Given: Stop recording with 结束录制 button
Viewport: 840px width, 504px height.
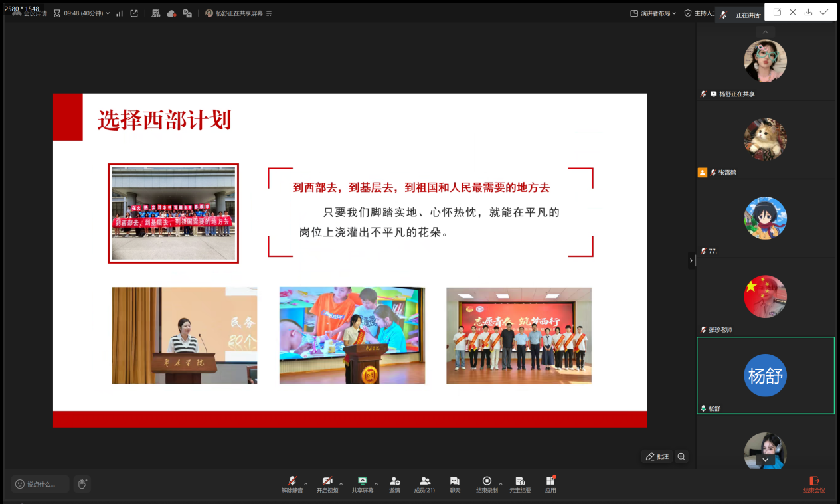Looking at the screenshot, I should (487, 484).
